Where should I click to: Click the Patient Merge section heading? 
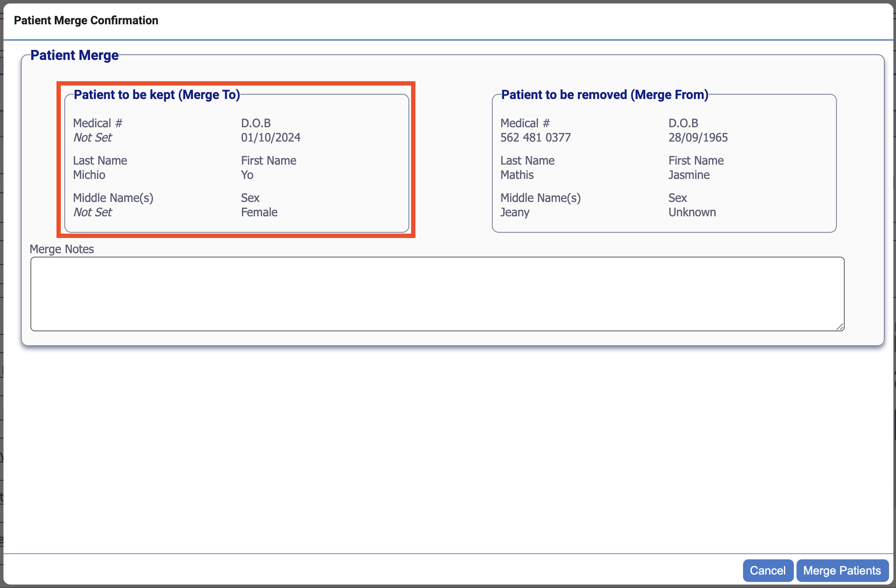[74, 55]
